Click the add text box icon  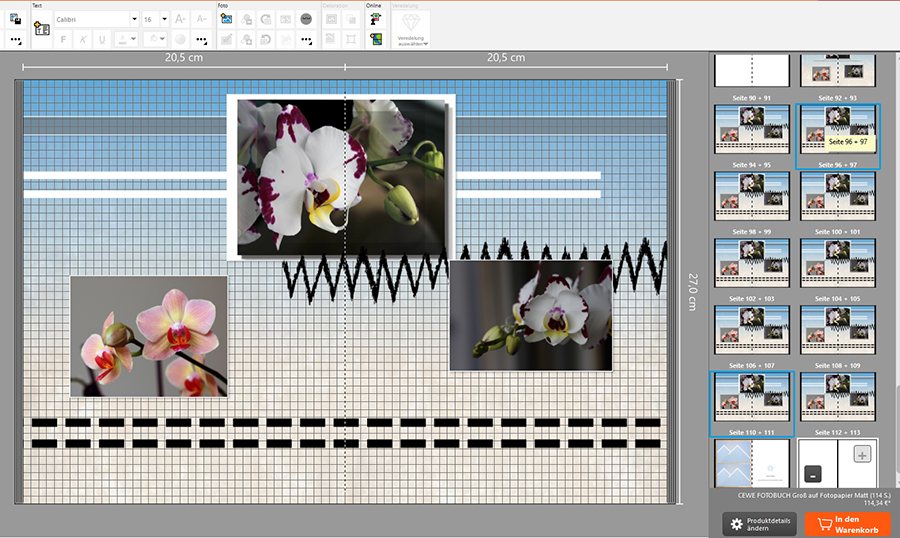coord(42,29)
